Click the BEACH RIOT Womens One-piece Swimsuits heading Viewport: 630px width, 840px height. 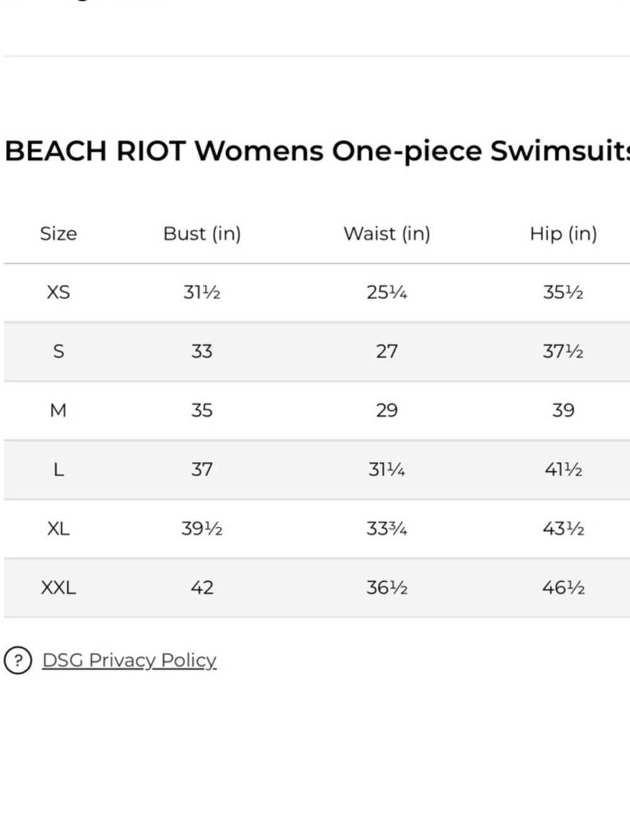click(317, 151)
